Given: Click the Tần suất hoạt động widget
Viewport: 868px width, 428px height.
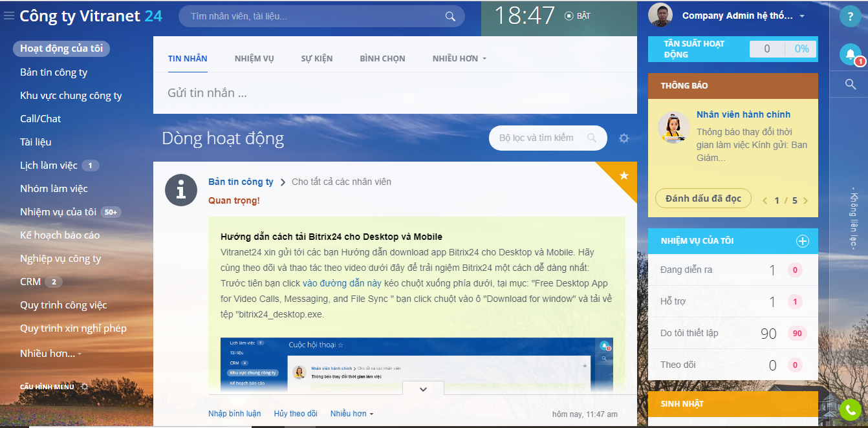Looking at the screenshot, I should (733, 49).
